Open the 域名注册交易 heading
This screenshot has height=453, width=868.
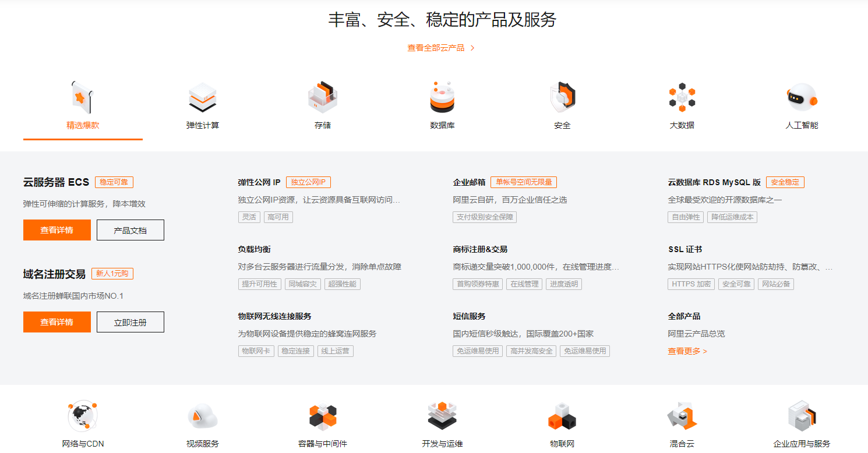pyautogui.click(x=54, y=274)
